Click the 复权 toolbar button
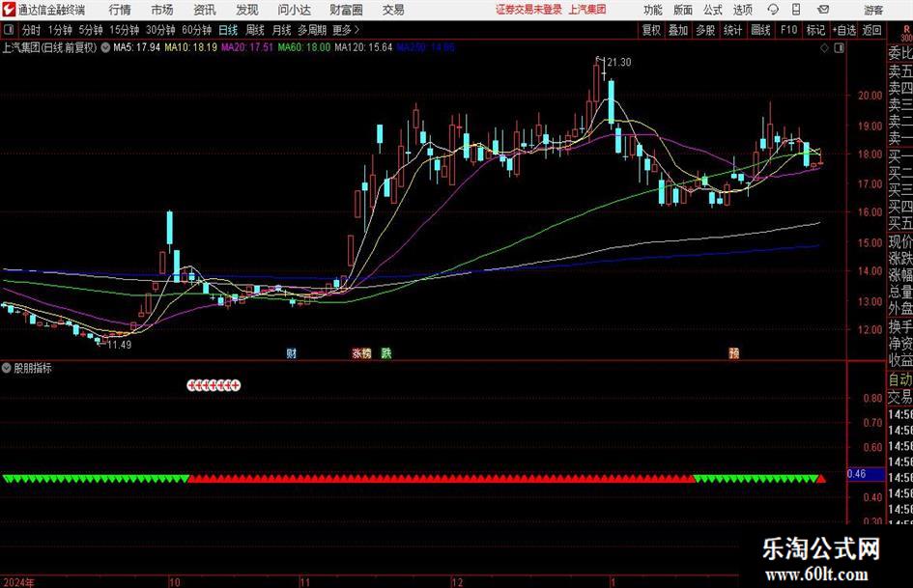Viewport: 913px width, 588px height. 651,30
